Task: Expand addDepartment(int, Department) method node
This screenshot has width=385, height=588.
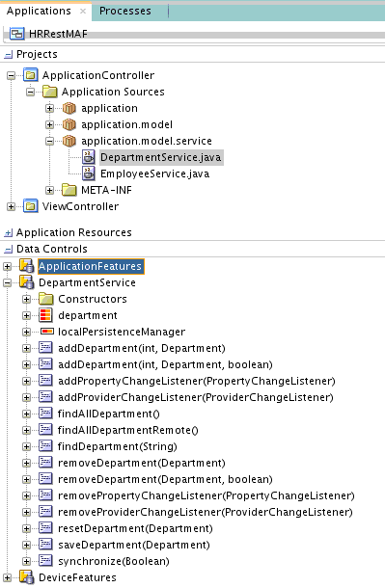Action: 26,348
